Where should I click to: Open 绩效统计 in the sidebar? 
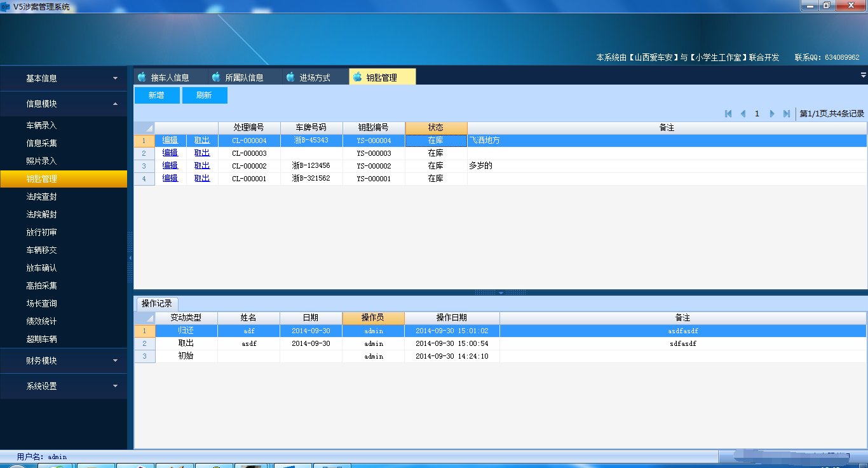click(64, 321)
